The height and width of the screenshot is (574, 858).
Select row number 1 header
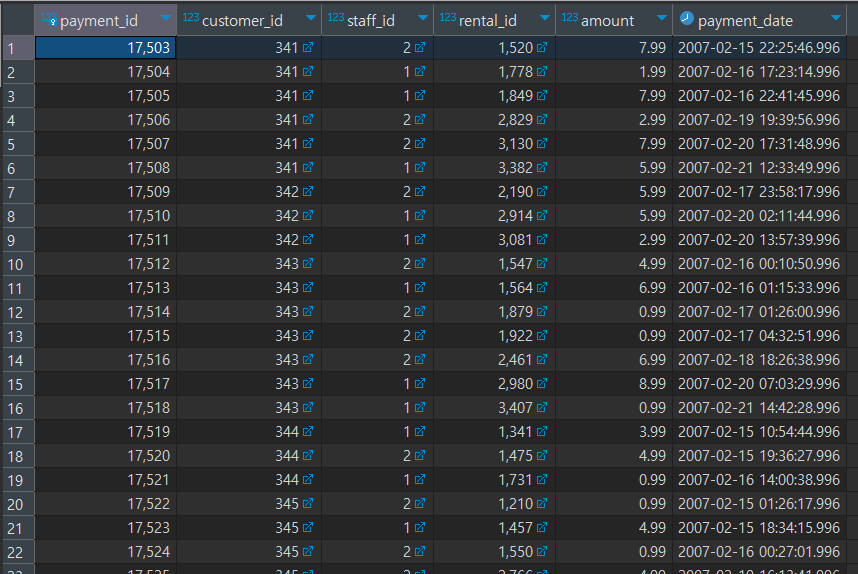pos(19,48)
